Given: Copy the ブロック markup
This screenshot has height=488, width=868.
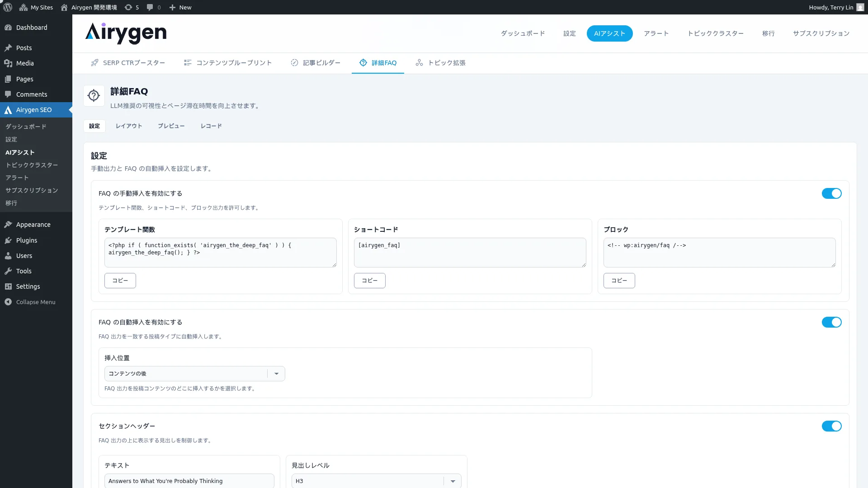Looking at the screenshot, I should tap(619, 281).
